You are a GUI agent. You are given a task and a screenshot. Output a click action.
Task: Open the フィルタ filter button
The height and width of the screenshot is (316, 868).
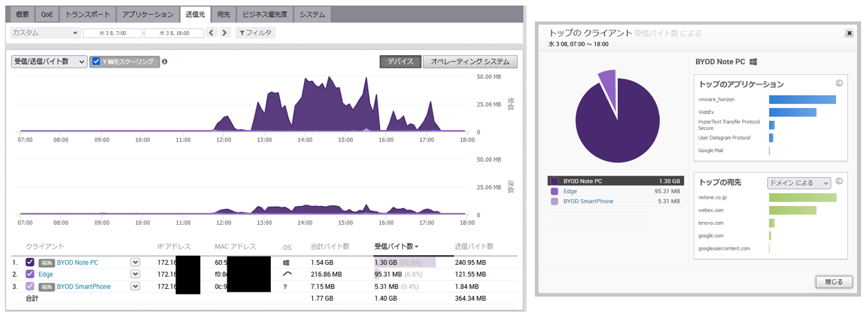(255, 32)
